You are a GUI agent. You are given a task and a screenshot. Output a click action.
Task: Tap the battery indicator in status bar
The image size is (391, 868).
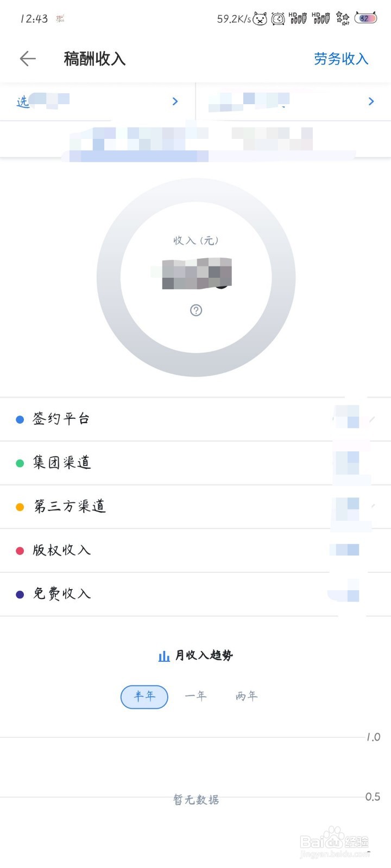pyautogui.click(x=365, y=18)
